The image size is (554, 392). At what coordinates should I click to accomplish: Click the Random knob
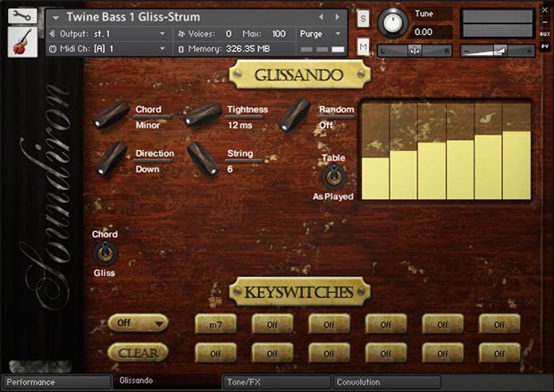295,114
